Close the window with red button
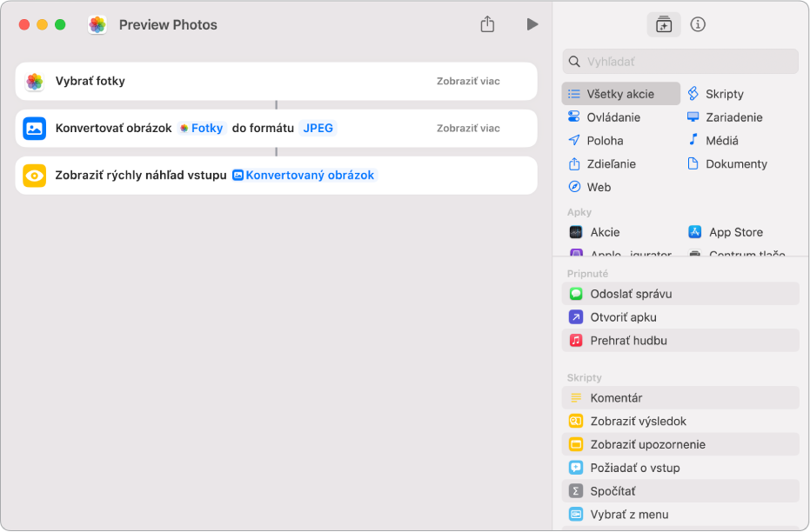The image size is (810, 532). 24,24
